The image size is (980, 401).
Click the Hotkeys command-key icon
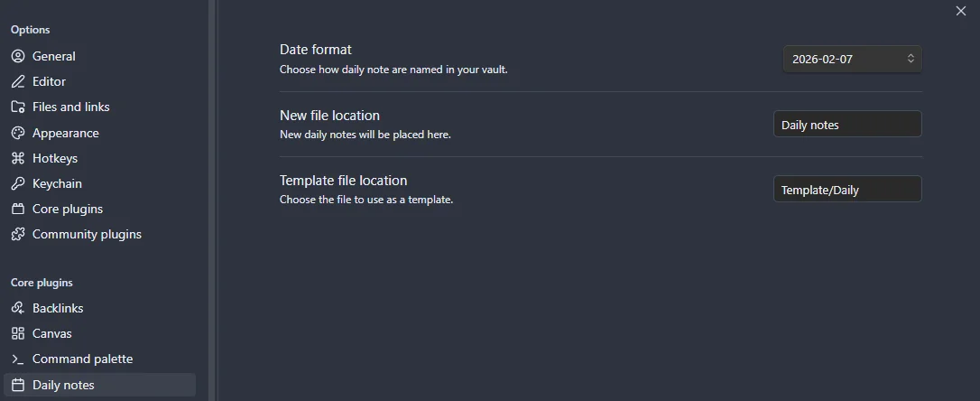click(x=18, y=158)
